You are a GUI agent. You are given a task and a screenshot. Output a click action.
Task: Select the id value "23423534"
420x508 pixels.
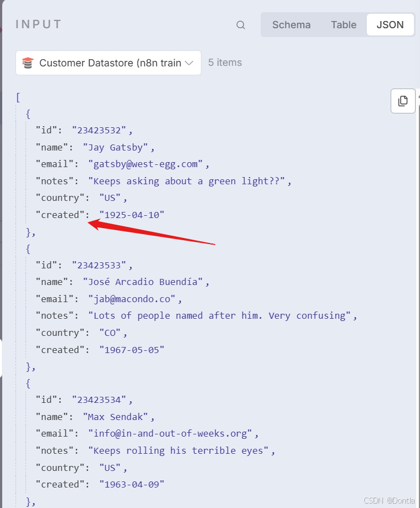click(99, 400)
